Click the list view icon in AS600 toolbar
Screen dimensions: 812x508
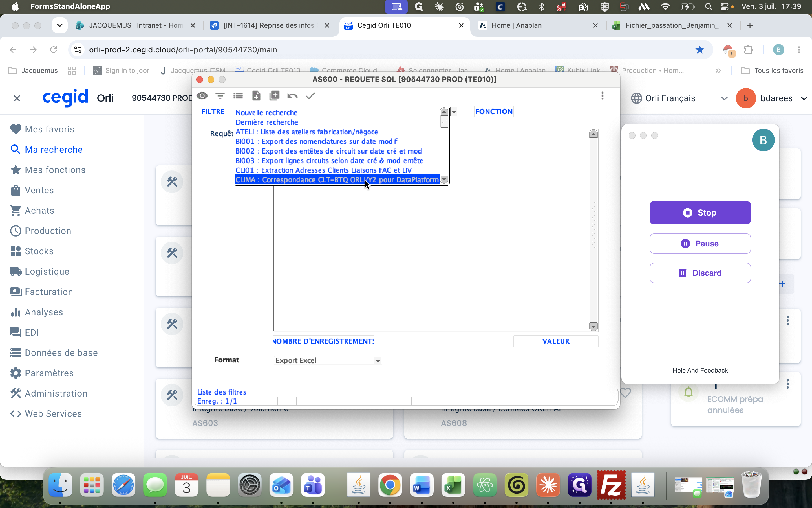[238, 96]
